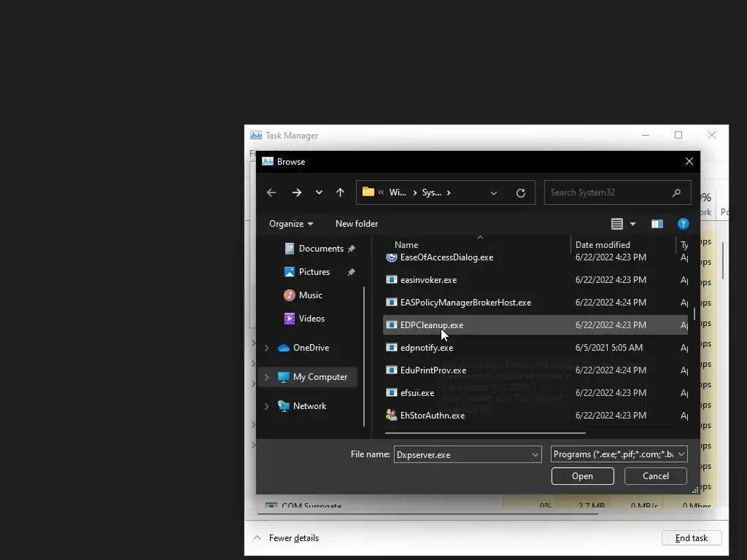747x560 pixels.
Task: Click End task in Task Manager
Action: (692, 538)
